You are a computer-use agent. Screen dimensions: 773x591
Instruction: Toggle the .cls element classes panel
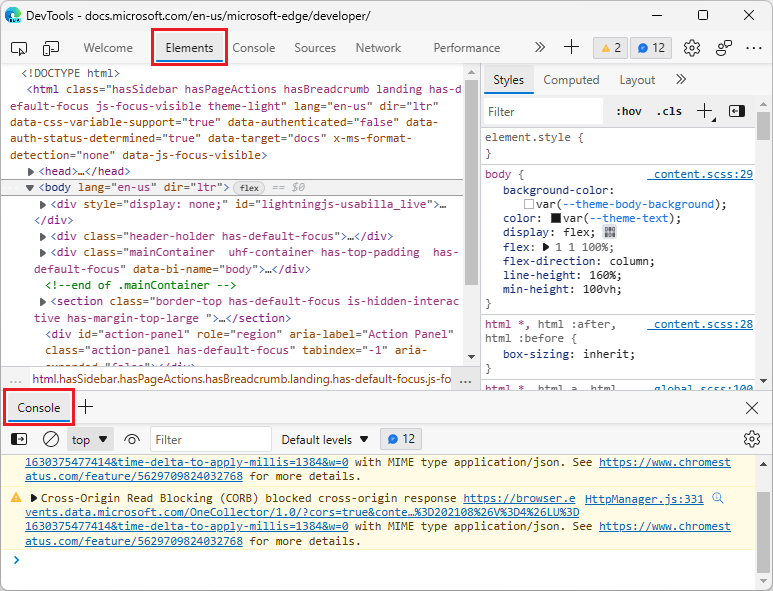(669, 111)
